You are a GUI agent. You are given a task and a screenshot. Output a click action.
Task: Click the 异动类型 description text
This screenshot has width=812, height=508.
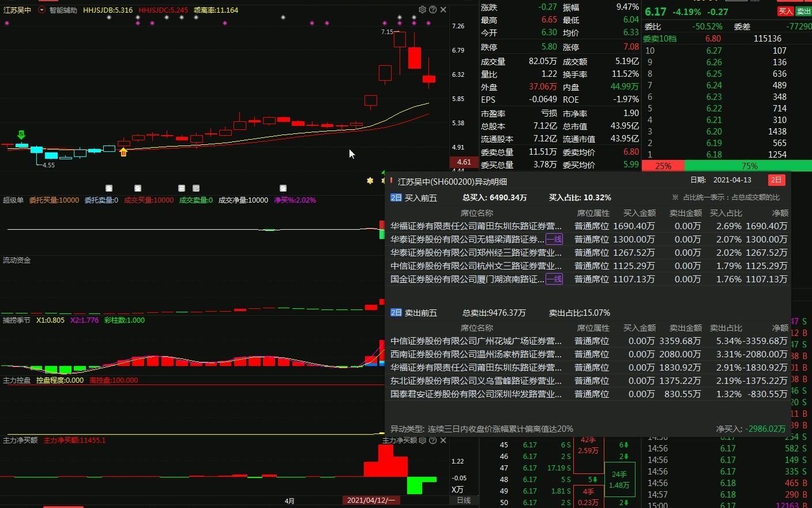tap(482, 429)
